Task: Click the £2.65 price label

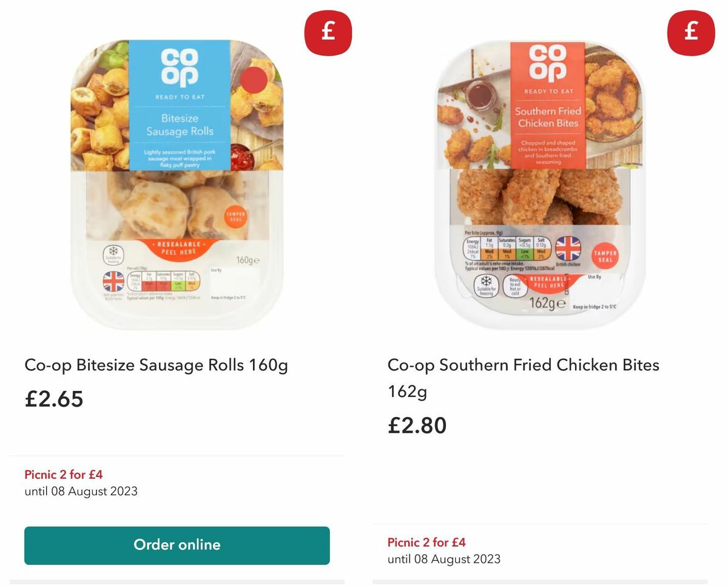Action: point(54,399)
